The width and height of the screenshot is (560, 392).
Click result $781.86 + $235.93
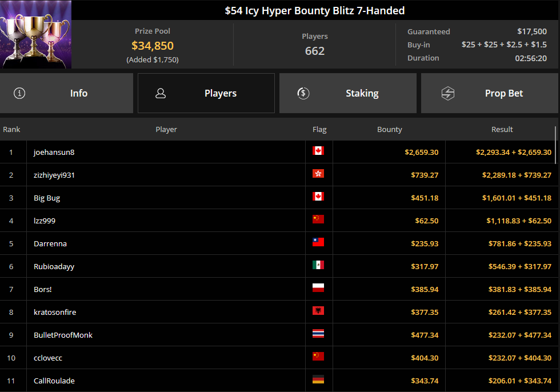coord(520,243)
